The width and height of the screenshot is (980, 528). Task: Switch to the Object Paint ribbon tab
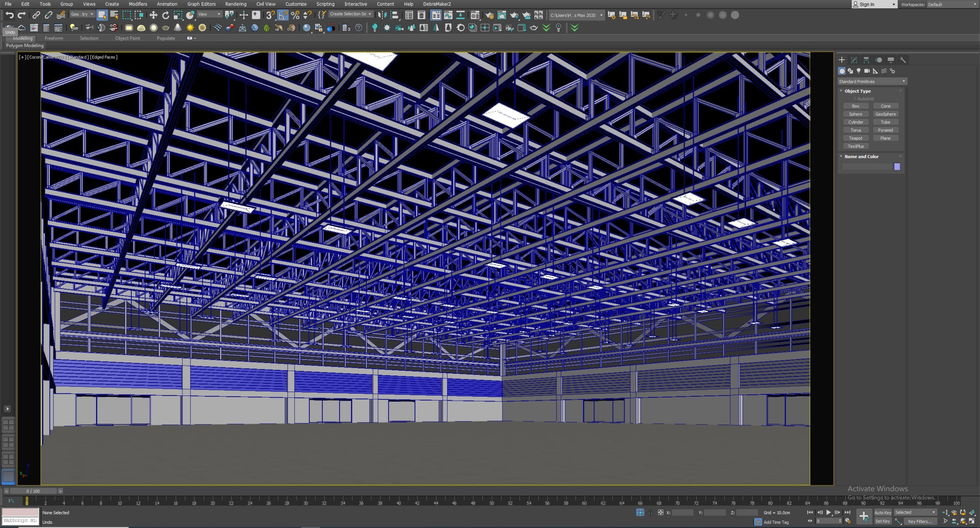127,39
